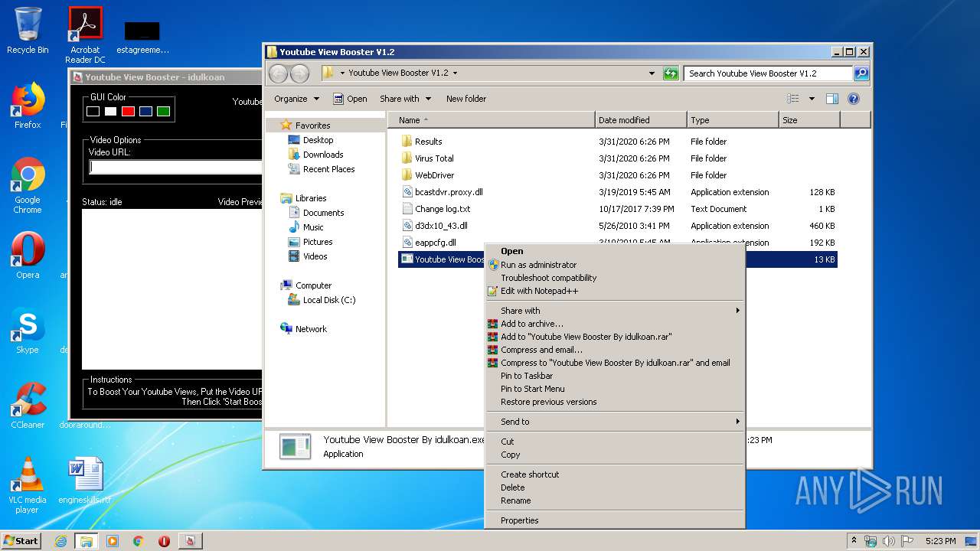The image size is (980, 551).
Task: Open the change view options dropdown
Action: [812, 99]
